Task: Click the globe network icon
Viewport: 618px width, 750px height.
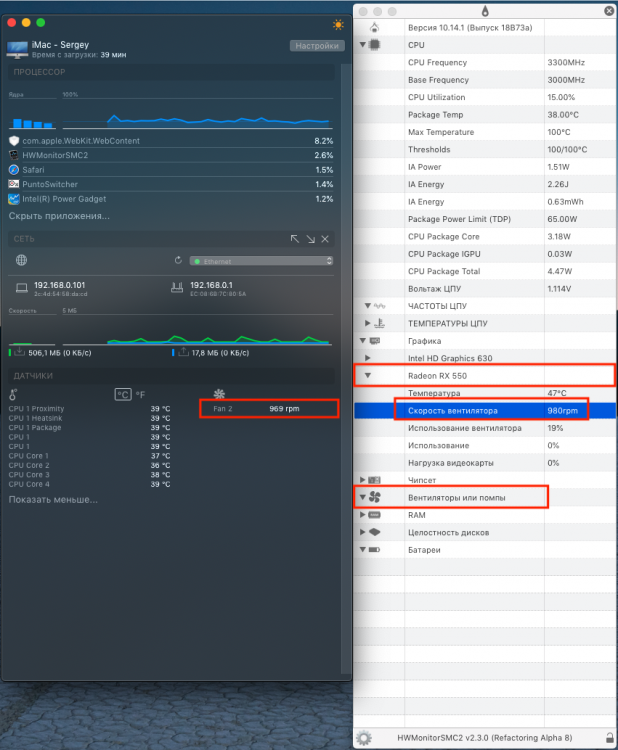Action: pyautogui.click(x=22, y=260)
